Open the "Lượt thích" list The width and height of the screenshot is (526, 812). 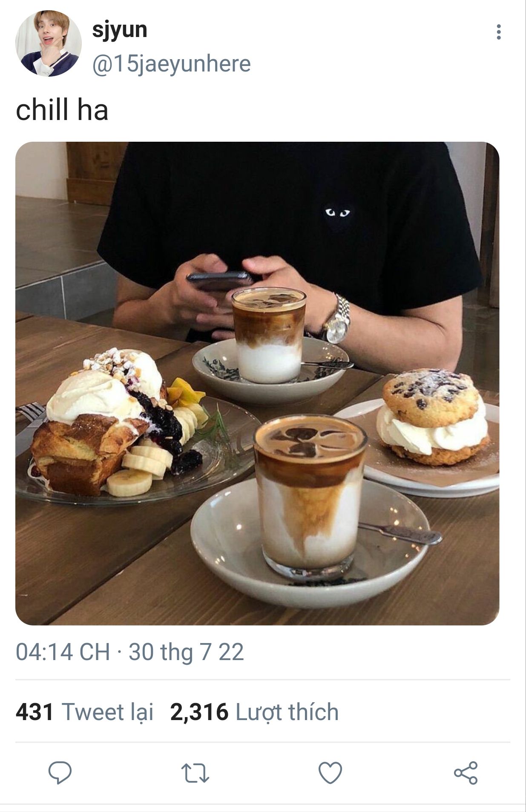pyautogui.click(x=287, y=712)
